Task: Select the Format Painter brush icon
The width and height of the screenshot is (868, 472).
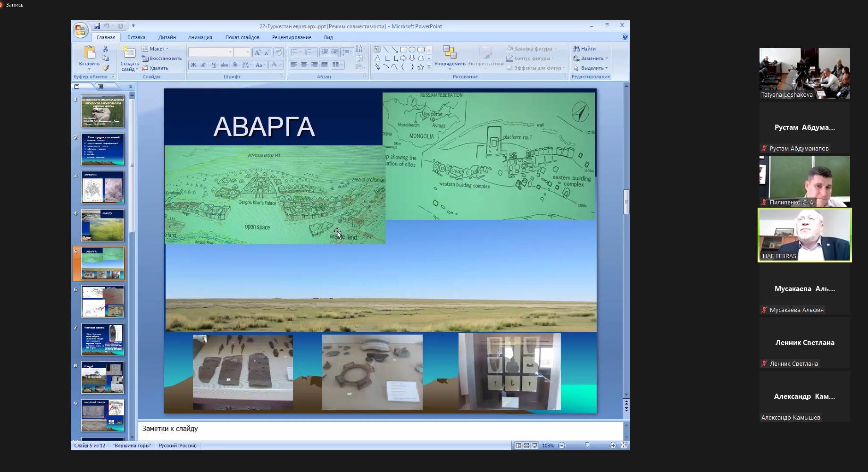Action: coord(106,68)
